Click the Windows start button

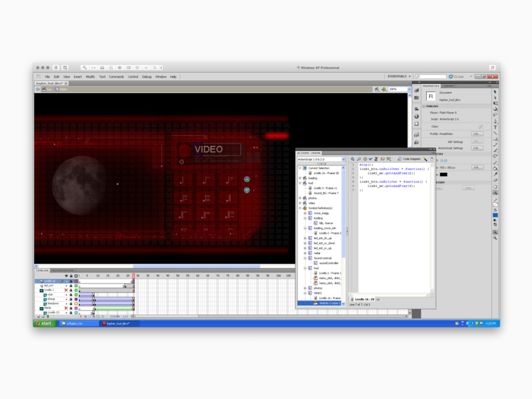coord(45,323)
